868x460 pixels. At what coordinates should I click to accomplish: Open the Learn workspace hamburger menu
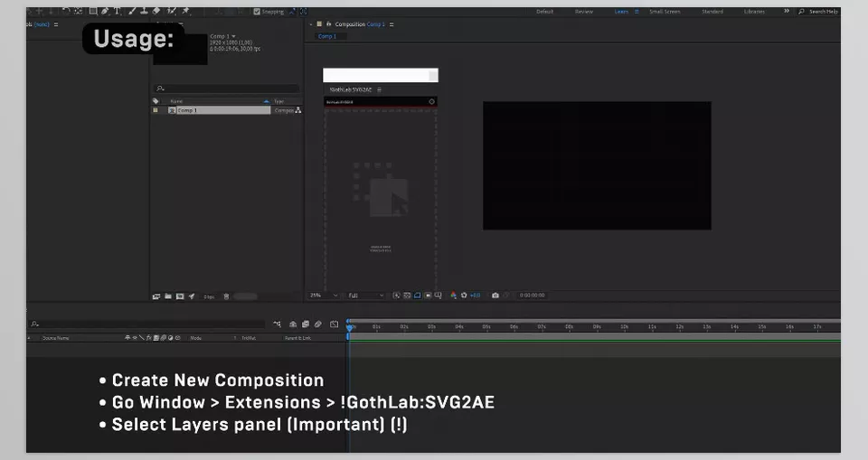(x=637, y=12)
